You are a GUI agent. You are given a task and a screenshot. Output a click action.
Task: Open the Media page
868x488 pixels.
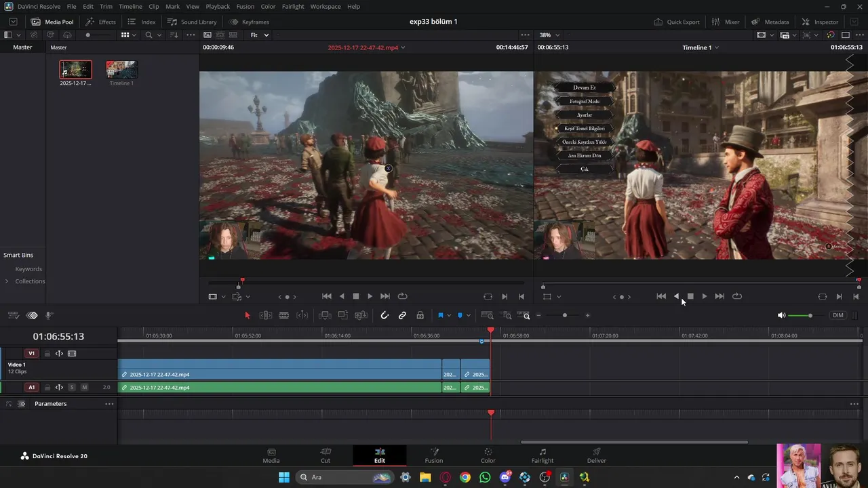point(271,456)
